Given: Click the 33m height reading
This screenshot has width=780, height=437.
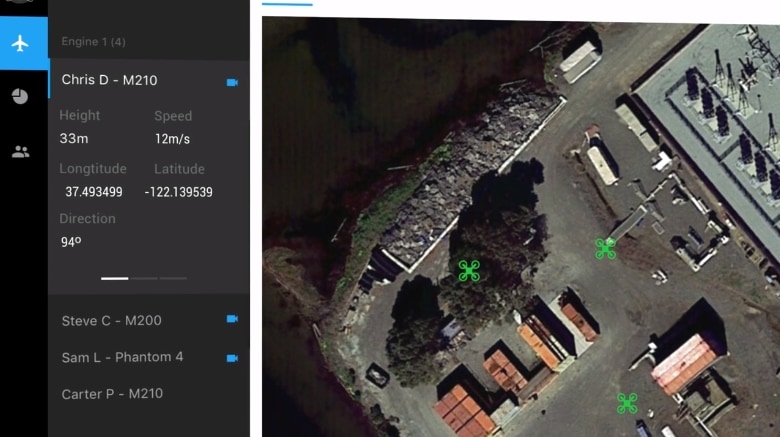Looking at the screenshot, I should pyautogui.click(x=74, y=139).
